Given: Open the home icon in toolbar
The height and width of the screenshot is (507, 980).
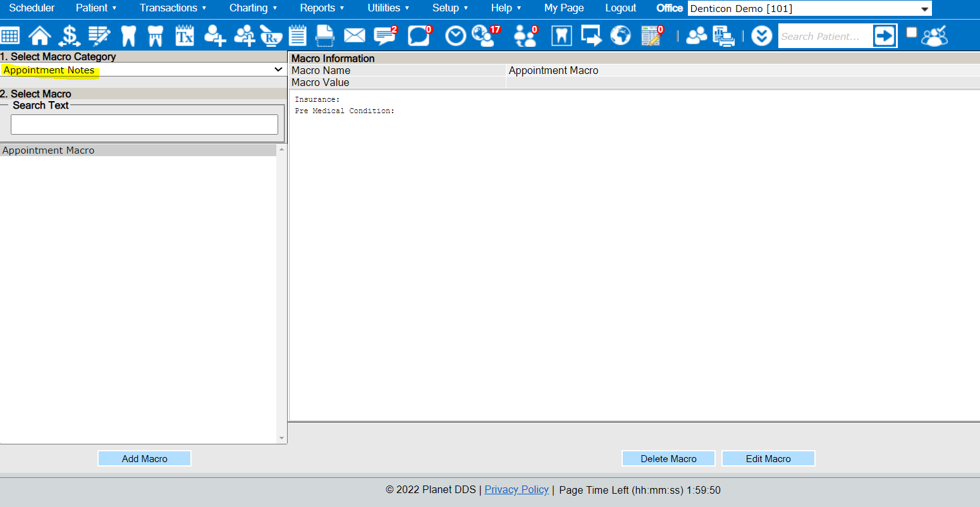Looking at the screenshot, I should [39, 35].
